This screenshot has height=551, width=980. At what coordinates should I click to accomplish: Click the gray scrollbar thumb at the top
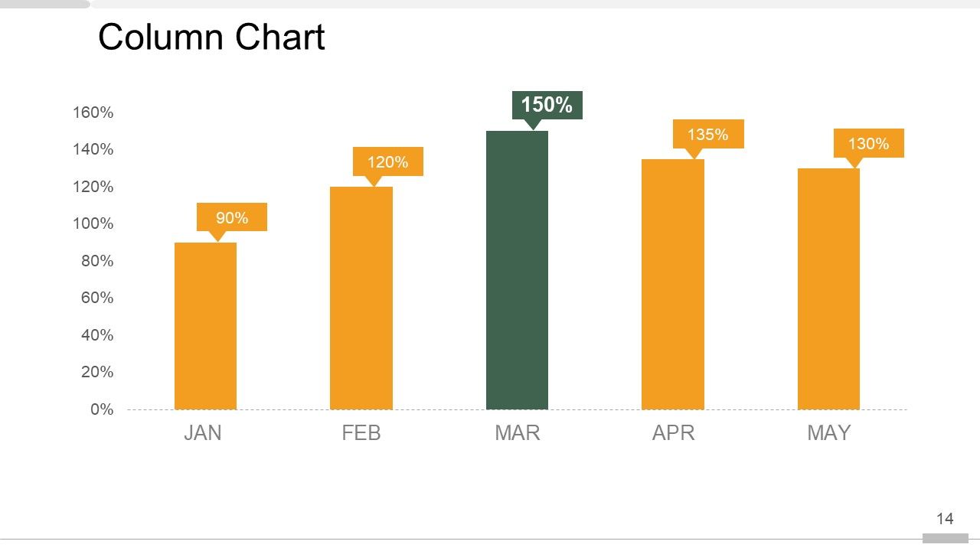(44, 4)
